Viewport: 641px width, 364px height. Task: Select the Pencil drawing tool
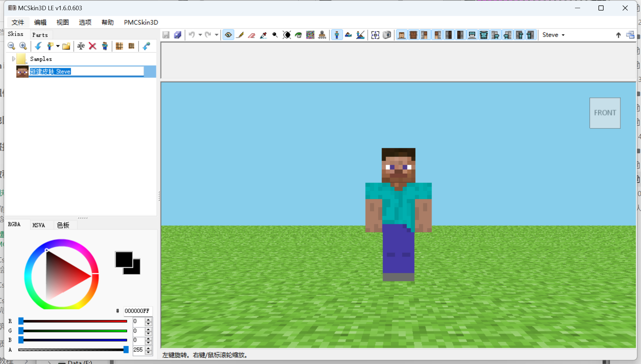(240, 35)
